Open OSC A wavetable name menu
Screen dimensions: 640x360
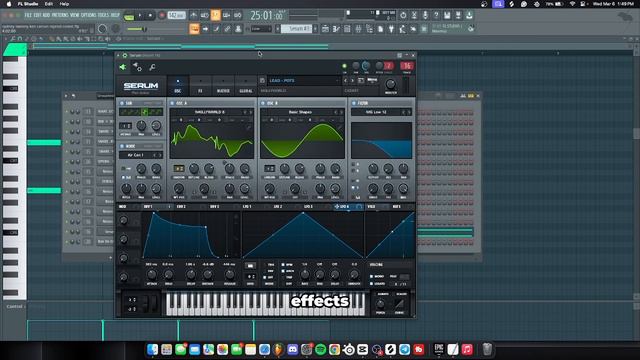[x=209, y=112]
